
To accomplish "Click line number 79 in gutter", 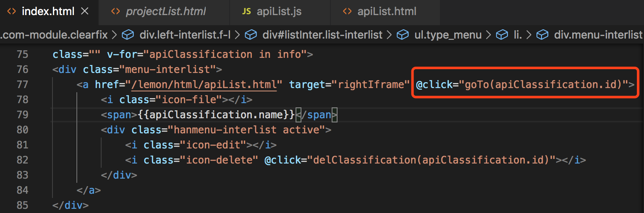I will 22,114.
